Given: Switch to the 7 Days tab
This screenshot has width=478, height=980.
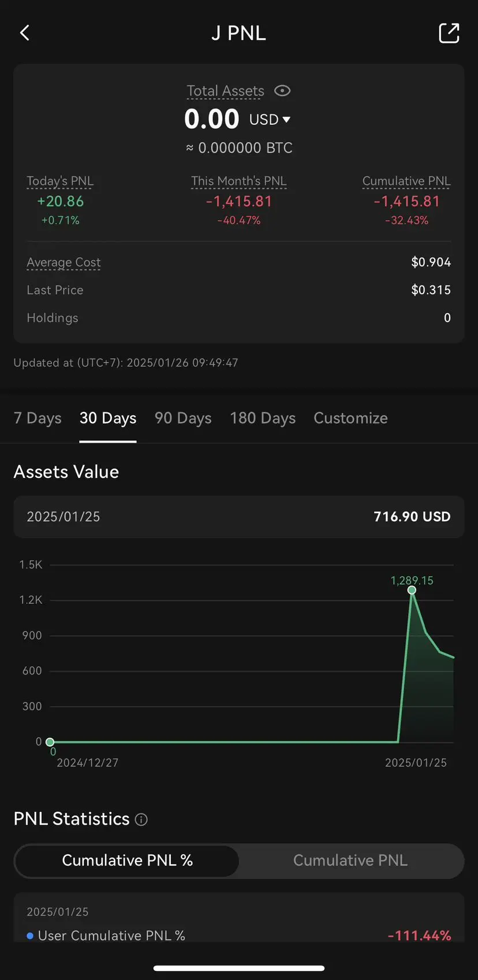Looking at the screenshot, I should point(38,418).
